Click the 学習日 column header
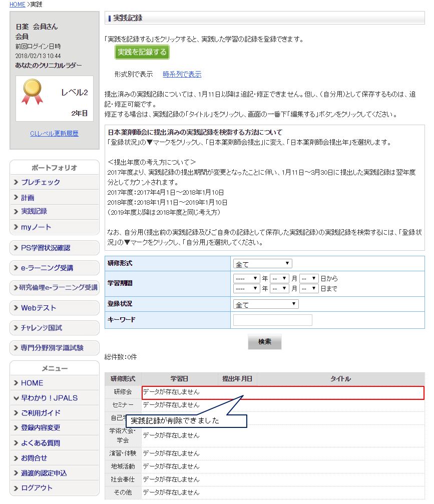Viewport: 434px width, 504px height. (179, 379)
